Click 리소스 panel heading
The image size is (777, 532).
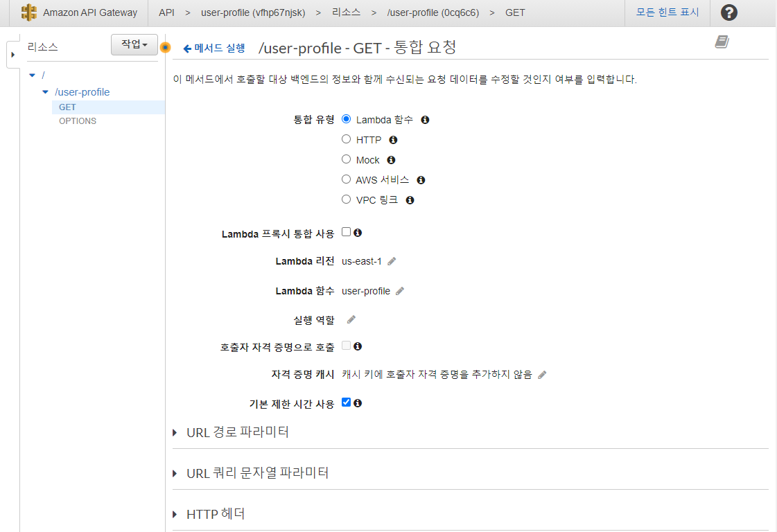42,47
